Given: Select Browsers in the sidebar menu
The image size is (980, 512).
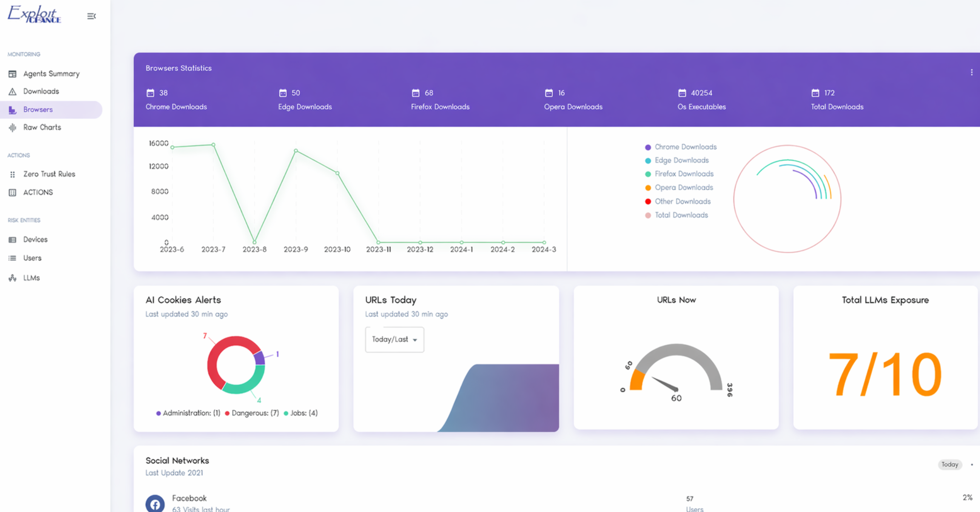Looking at the screenshot, I should click(x=38, y=109).
